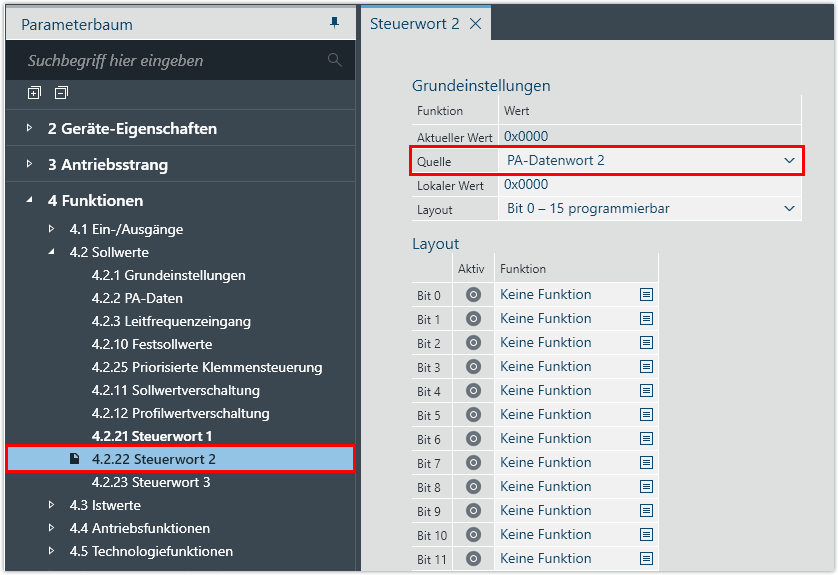
Task: Open the Bit 3 function list icon
Action: (646, 367)
